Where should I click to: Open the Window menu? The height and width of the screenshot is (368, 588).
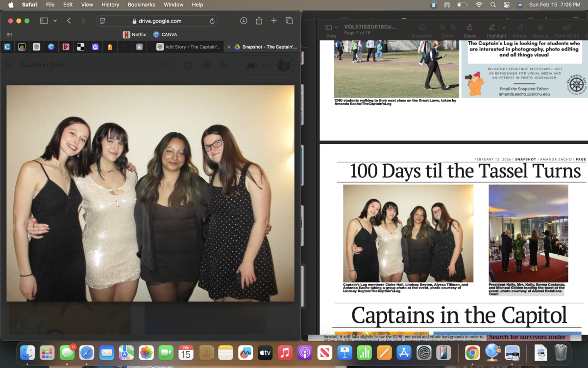pos(173,4)
